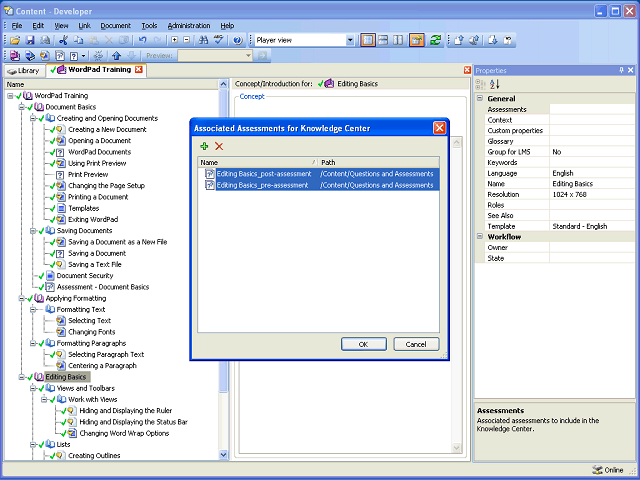Click the outline tree scroll up arrow
Viewport: 640px width, 480px height.
click(223, 84)
